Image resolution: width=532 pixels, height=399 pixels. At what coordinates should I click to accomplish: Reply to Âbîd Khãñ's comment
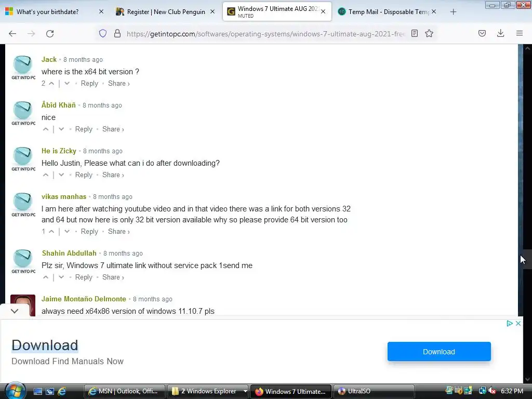click(84, 129)
